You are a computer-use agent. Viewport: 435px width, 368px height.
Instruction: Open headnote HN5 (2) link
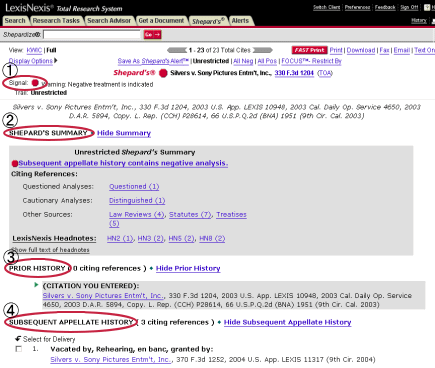pyautogui.click(x=181, y=239)
